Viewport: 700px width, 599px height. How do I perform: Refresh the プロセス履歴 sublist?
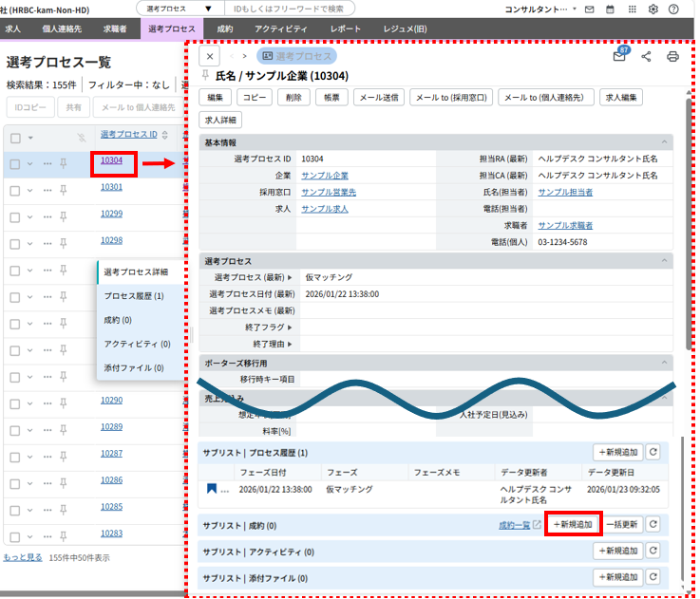[x=653, y=453]
